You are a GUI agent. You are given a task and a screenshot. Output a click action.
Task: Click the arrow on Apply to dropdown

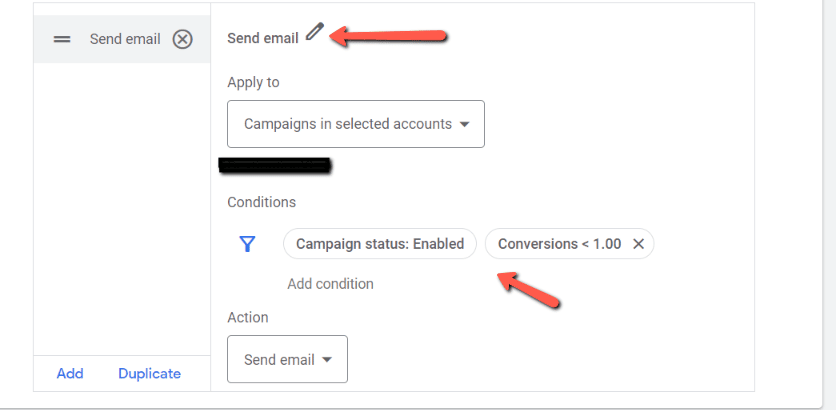(x=464, y=125)
